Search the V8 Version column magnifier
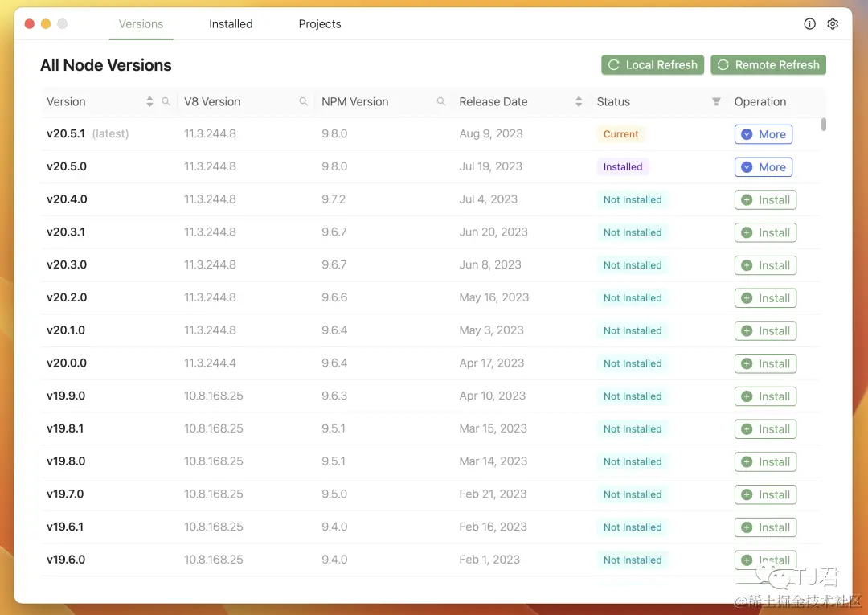 pyautogui.click(x=303, y=102)
